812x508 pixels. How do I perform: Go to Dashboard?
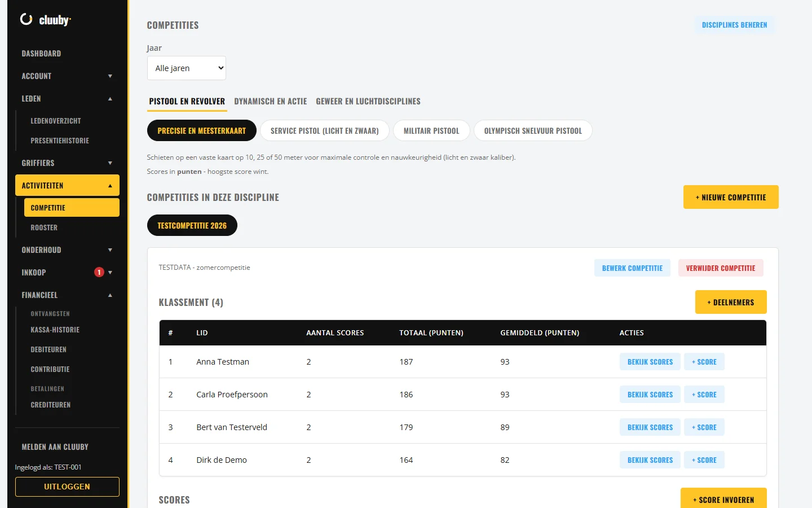click(x=67, y=53)
